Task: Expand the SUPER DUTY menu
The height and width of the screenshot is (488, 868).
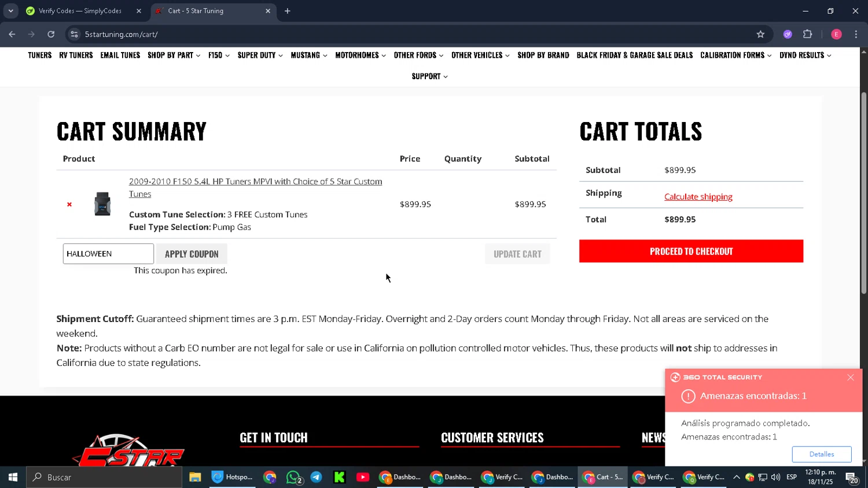Action: point(260,56)
